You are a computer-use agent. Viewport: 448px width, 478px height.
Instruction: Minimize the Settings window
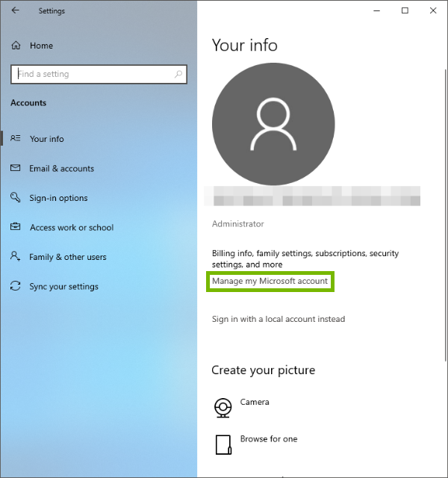point(376,10)
